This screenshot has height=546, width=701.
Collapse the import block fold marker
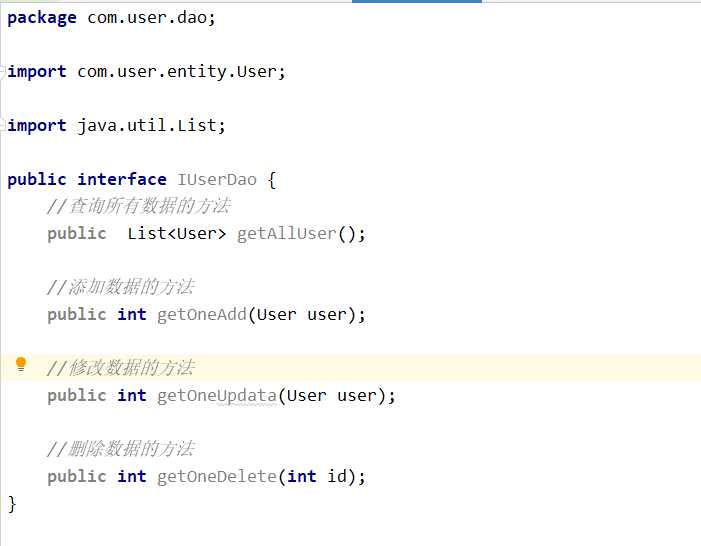pos(3,72)
